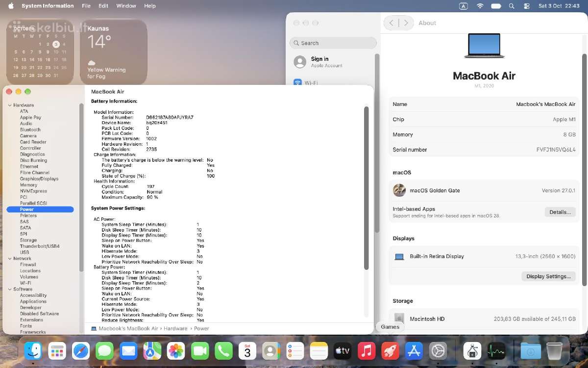Open Finder from the dock
588x368 pixels.
pyautogui.click(x=33, y=351)
